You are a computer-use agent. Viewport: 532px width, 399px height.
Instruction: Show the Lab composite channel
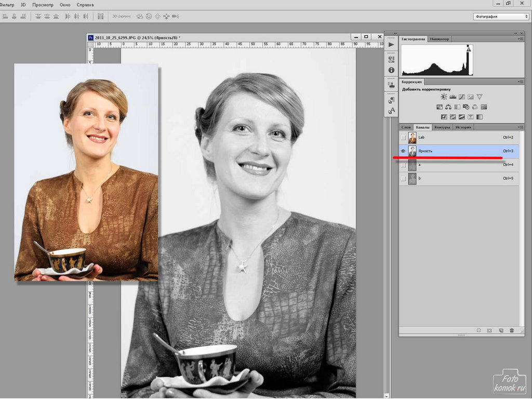coord(403,137)
